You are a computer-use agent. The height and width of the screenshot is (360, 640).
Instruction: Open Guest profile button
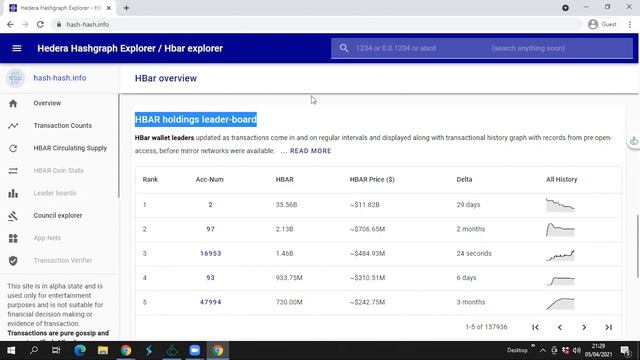point(602,24)
